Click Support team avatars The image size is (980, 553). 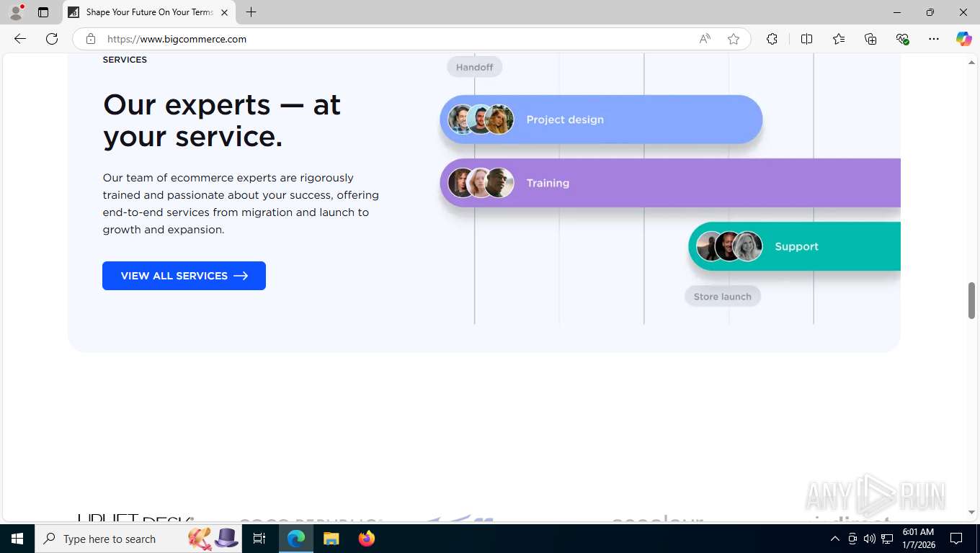[729, 246]
